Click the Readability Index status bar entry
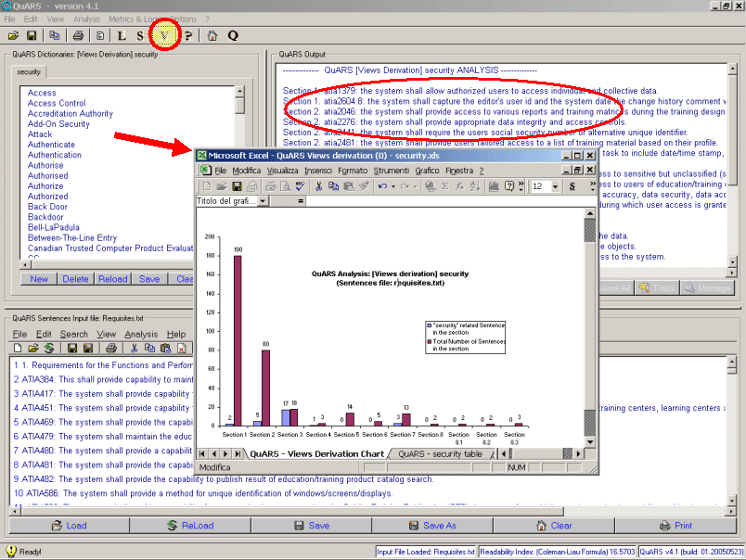Viewport: 746px width, 560px height. point(557,552)
